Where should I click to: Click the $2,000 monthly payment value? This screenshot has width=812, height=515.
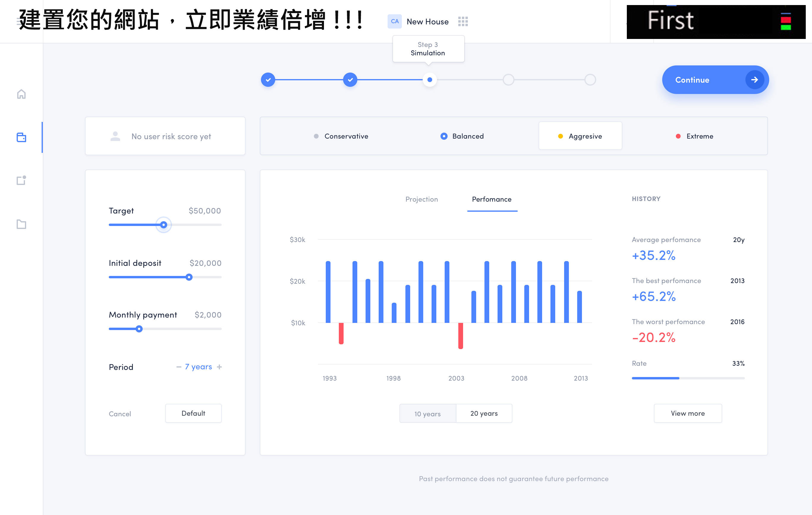[x=208, y=315]
